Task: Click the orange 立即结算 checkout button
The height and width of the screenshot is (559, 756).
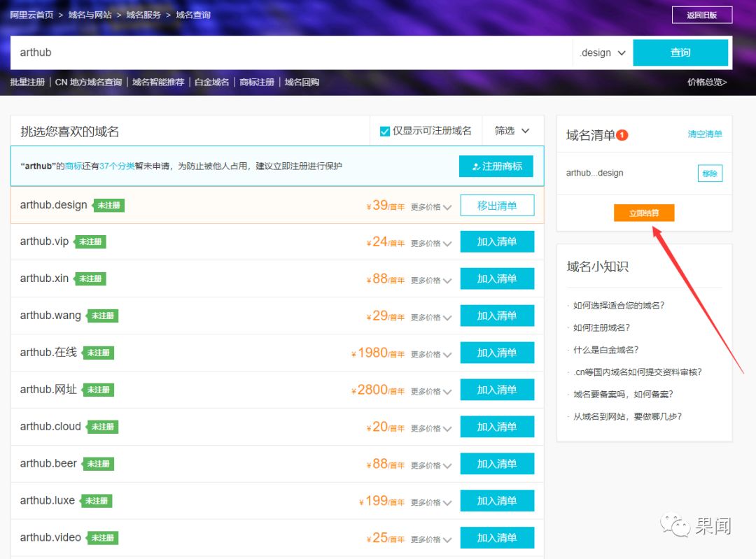Action: coord(644,213)
